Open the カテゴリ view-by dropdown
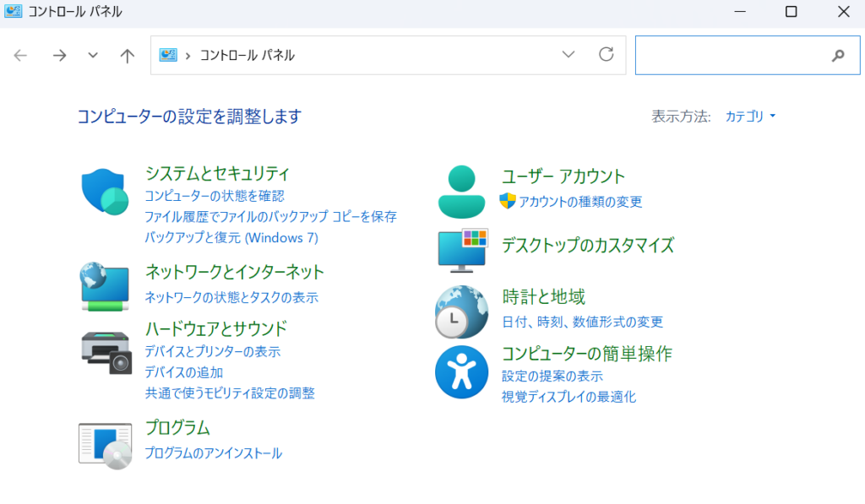 tap(750, 117)
